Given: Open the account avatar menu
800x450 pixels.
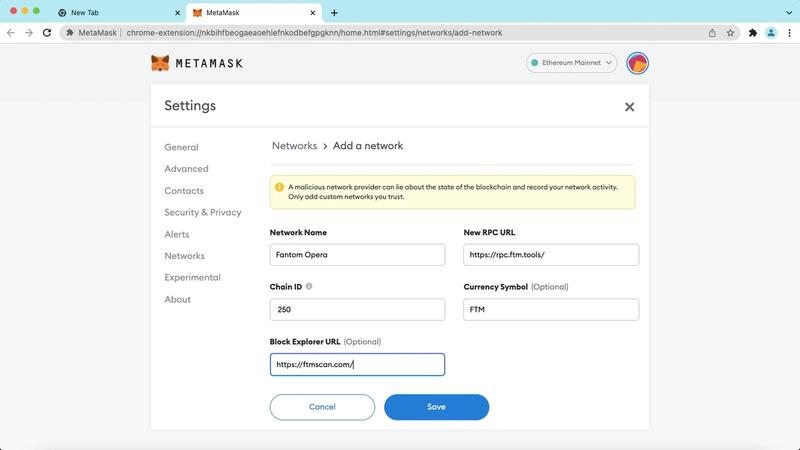Looking at the screenshot, I should pyautogui.click(x=637, y=64).
